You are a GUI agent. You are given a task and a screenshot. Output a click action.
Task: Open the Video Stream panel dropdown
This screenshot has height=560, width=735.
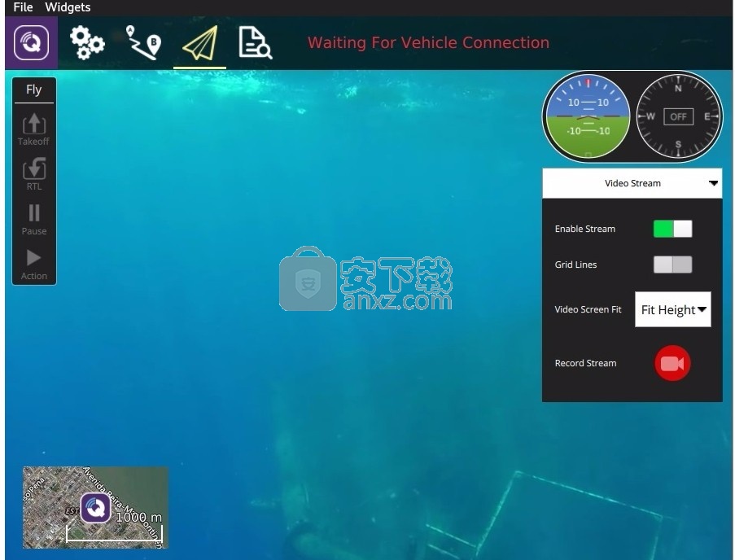[632, 183]
